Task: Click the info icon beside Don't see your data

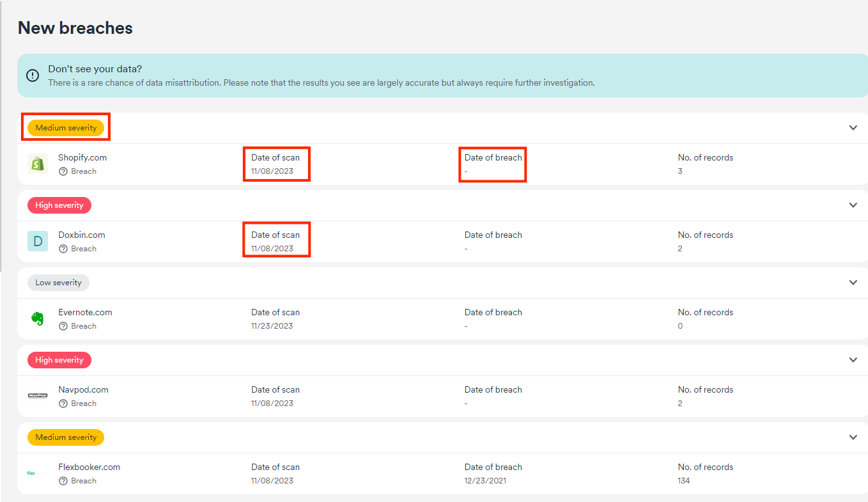Action: (x=33, y=75)
